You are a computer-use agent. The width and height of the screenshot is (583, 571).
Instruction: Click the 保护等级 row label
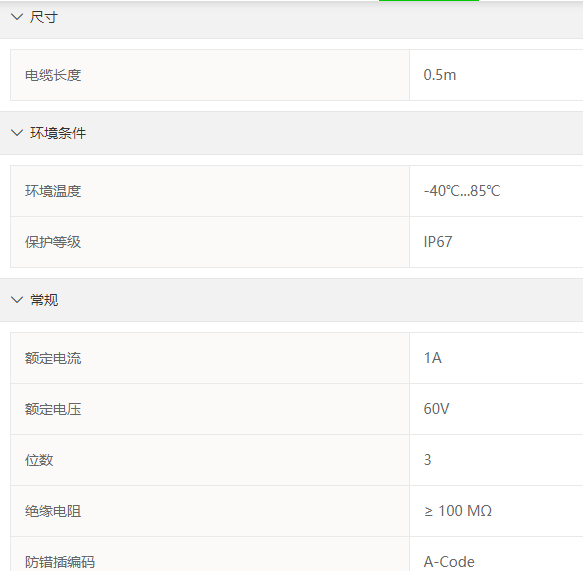53,242
